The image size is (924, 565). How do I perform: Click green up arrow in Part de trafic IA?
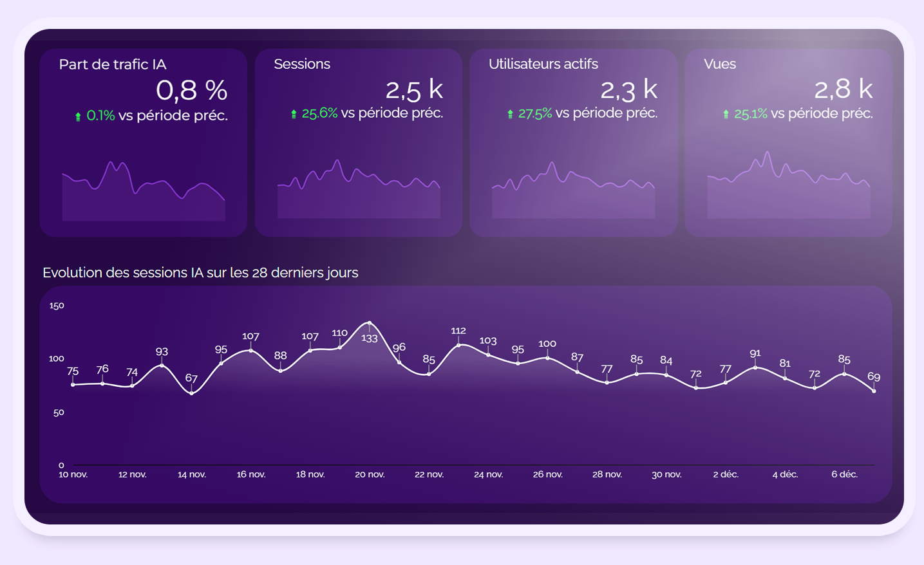78,116
